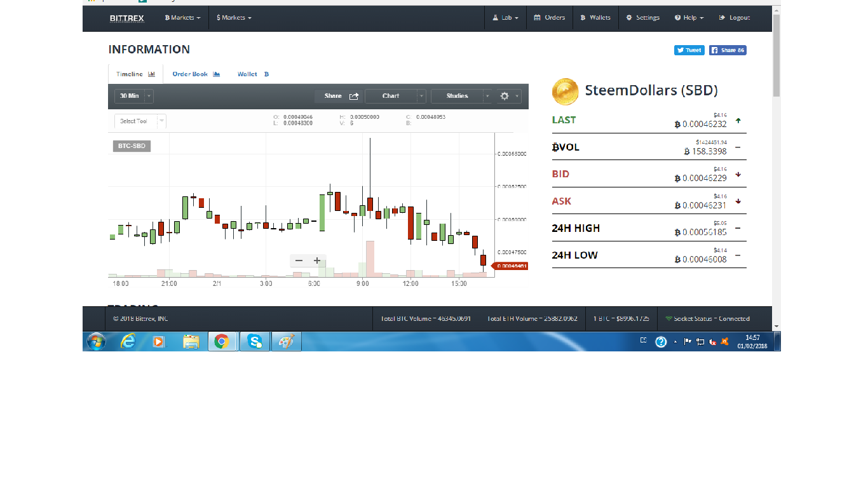868x488 pixels.
Task: Click the Bittrex logo in header
Action: [x=127, y=18]
